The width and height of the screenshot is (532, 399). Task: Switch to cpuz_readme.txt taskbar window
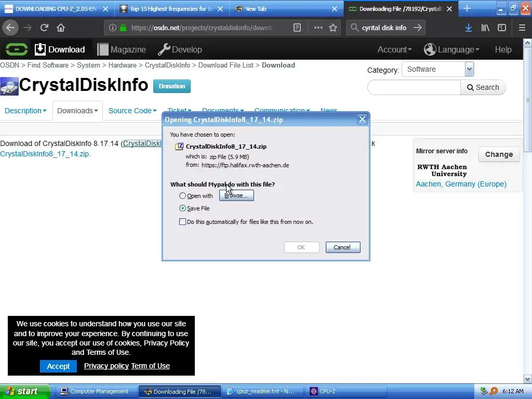262,391
